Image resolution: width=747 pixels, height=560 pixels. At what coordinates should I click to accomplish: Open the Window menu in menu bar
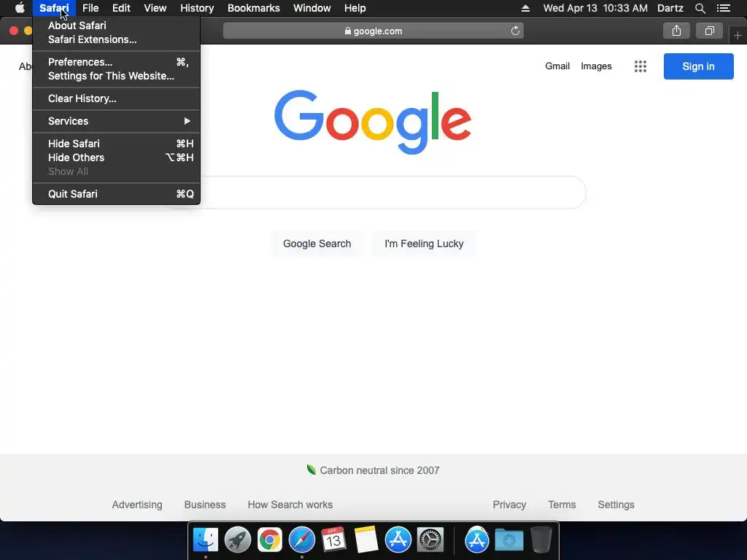coord(312,8)
